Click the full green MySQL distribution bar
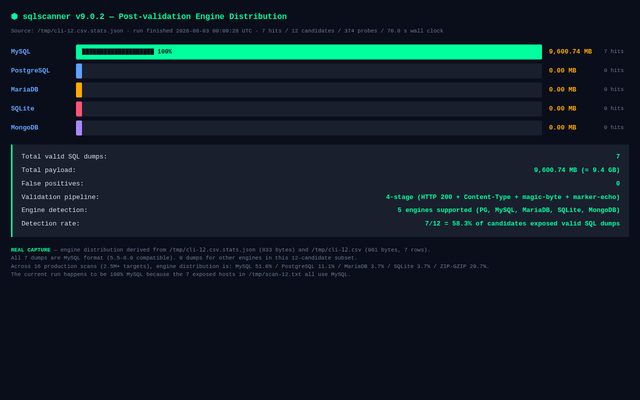This screenshot has height=400, width=640. pos(309,52)
